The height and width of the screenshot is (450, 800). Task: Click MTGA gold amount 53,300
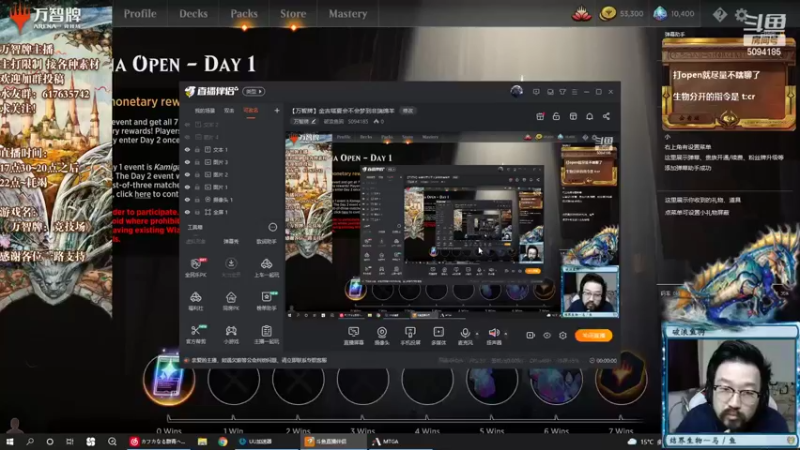coord(631,14)
